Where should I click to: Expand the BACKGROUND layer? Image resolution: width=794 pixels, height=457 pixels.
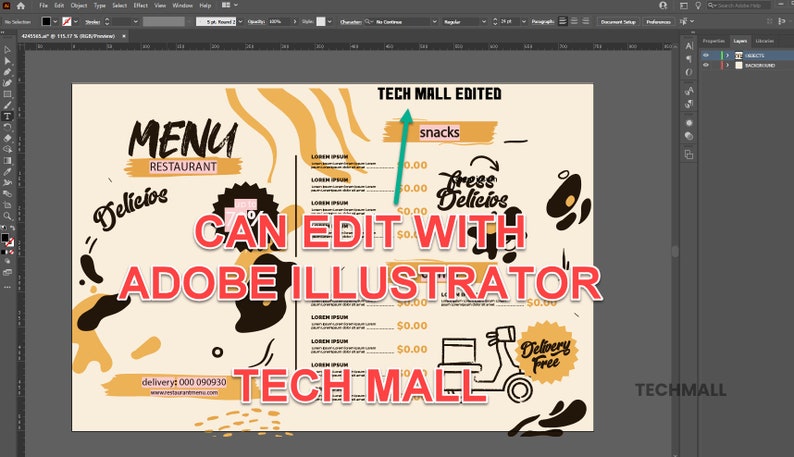click(x=727, y=65)
